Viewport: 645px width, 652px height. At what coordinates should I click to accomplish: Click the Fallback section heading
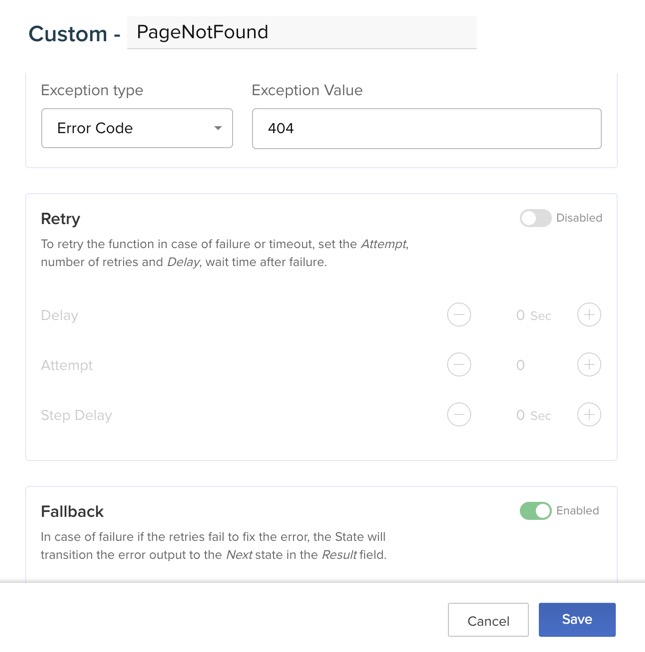(x=72, y=511)
